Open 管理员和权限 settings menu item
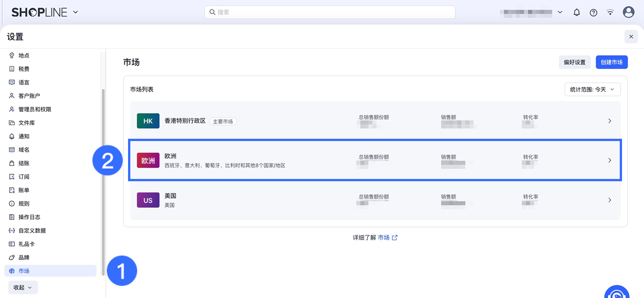 34,109
